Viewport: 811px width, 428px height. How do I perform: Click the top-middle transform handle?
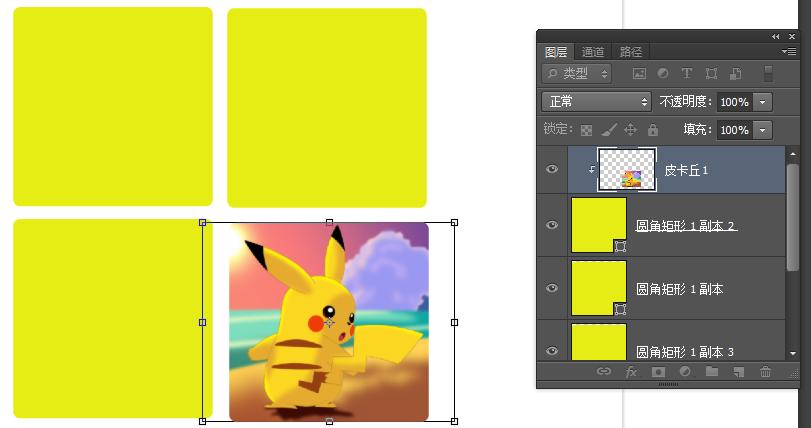coord(329,222)
